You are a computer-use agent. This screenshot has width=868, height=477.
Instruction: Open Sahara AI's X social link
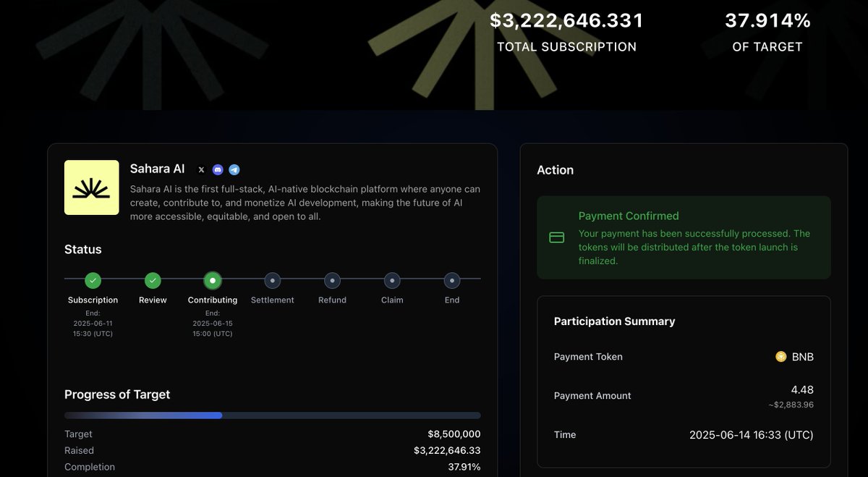[201, 170]
